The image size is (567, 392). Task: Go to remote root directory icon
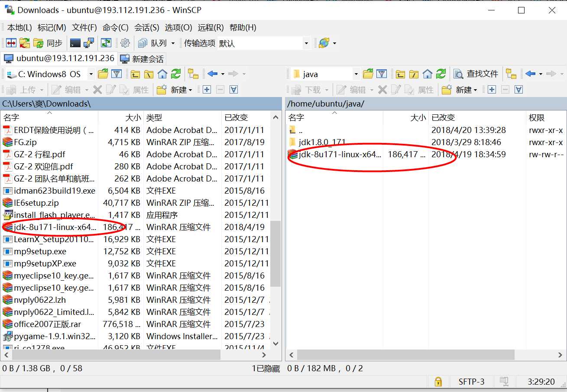pos(414,74)
